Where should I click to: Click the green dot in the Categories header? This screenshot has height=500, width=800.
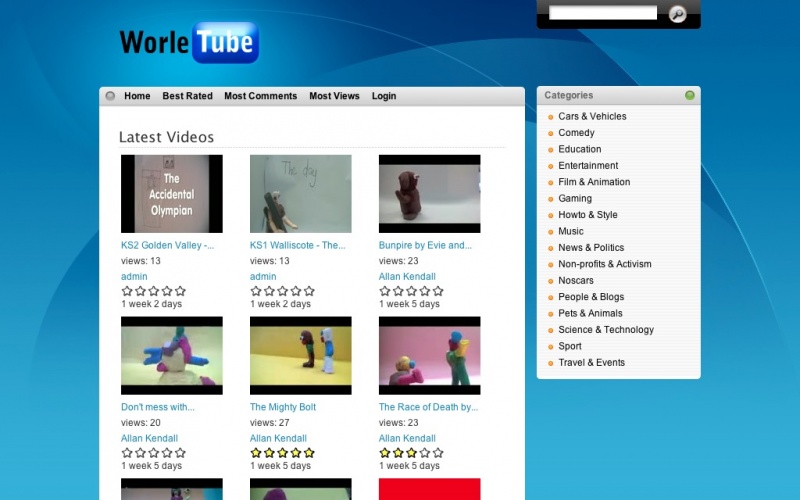tap(689, 95)
